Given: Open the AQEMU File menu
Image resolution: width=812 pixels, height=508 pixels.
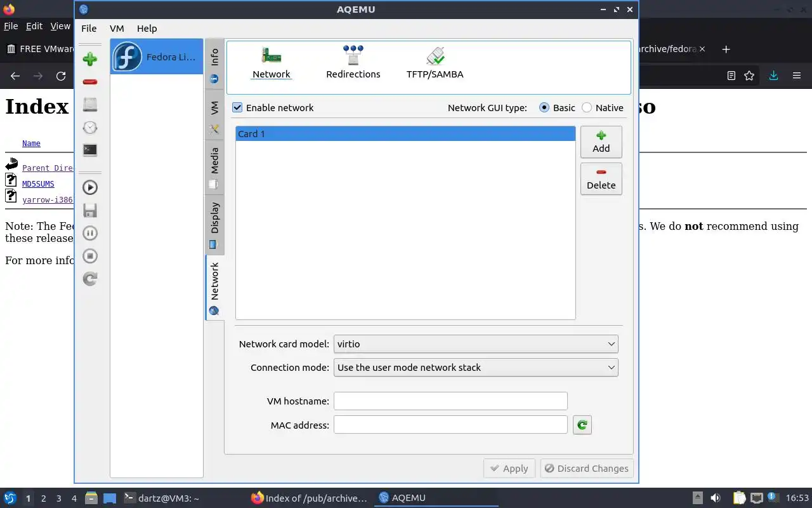Looking at the screenshot, I should (x=89, y=29).
